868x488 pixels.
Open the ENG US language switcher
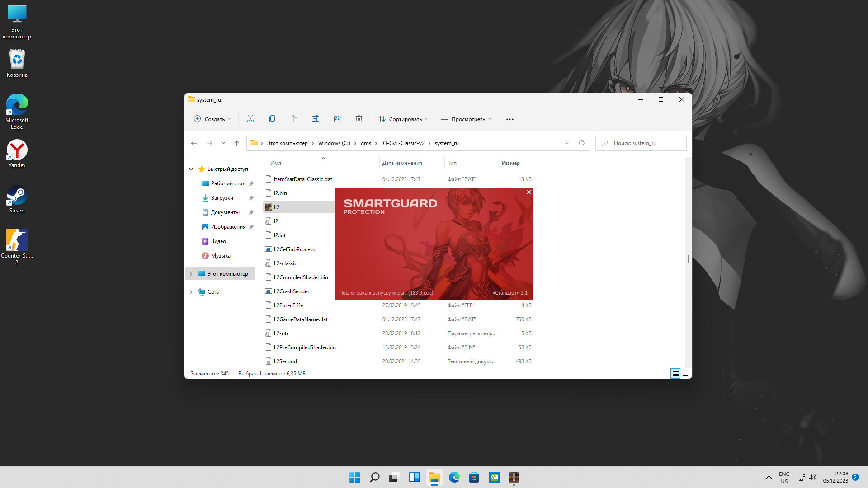[784, 477]
